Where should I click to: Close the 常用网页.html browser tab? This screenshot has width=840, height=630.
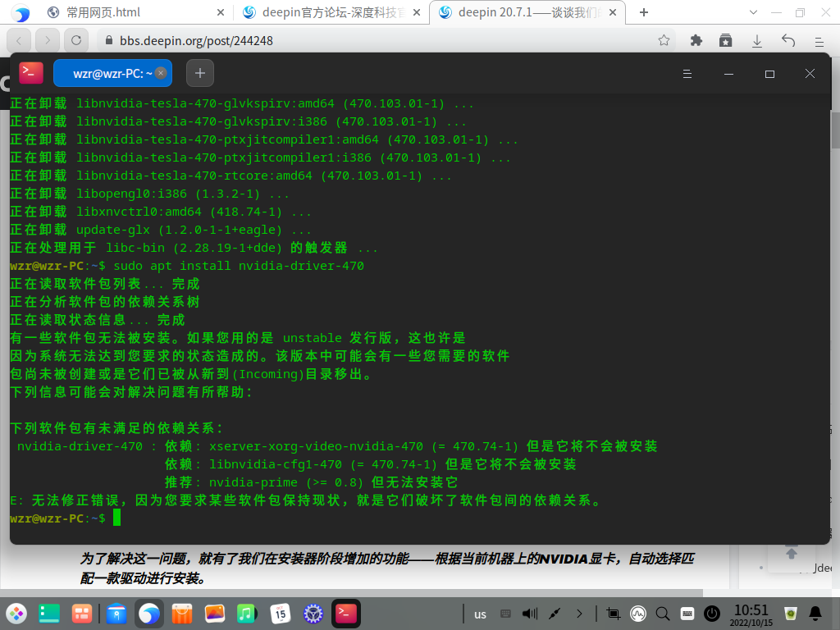tap(220, 12)
